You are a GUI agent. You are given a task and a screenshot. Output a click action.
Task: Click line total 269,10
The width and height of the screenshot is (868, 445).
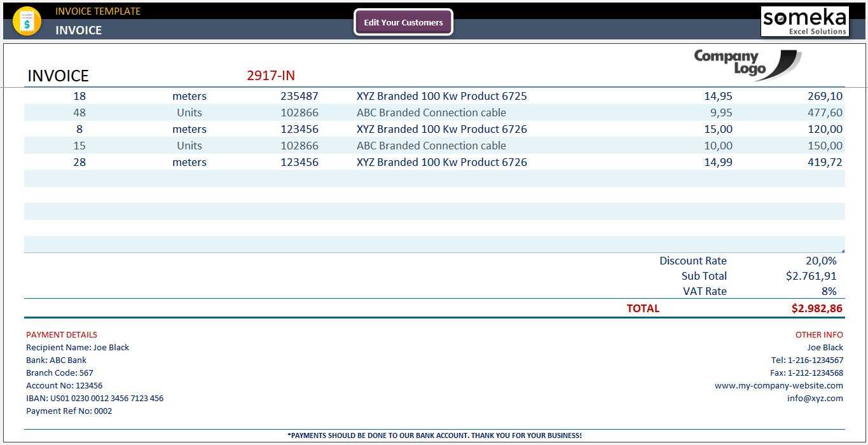coord(825,96)
